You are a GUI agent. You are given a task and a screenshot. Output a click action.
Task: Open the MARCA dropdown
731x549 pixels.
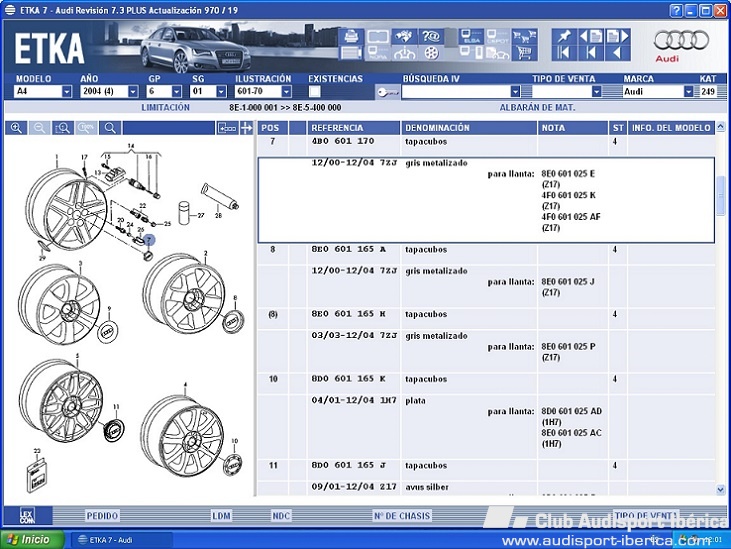[689, 91]
